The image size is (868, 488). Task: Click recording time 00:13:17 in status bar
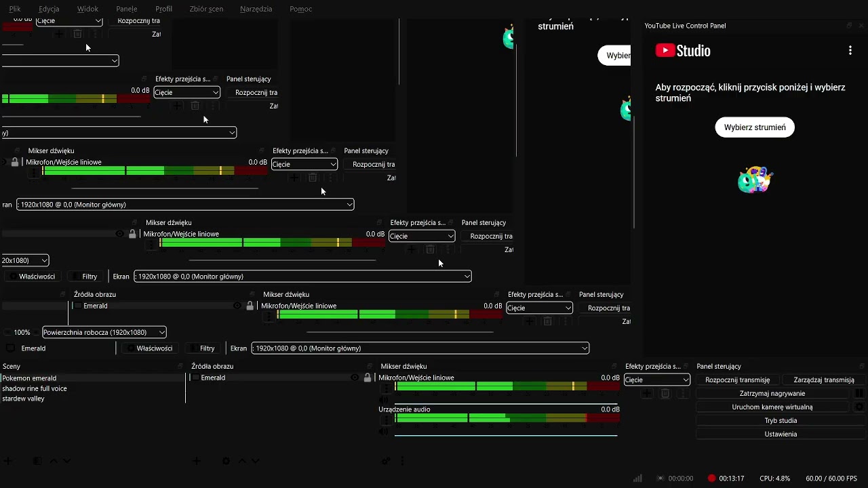click(732, 479)
